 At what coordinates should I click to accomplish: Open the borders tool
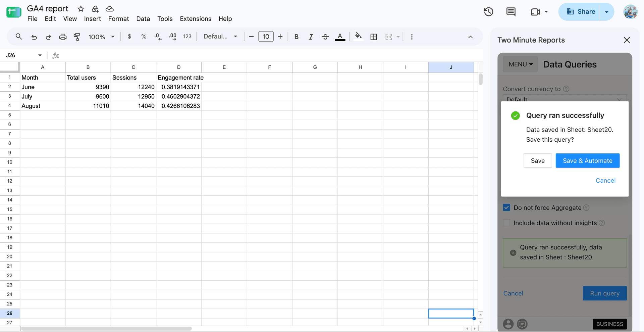click(x=374, y=37)
